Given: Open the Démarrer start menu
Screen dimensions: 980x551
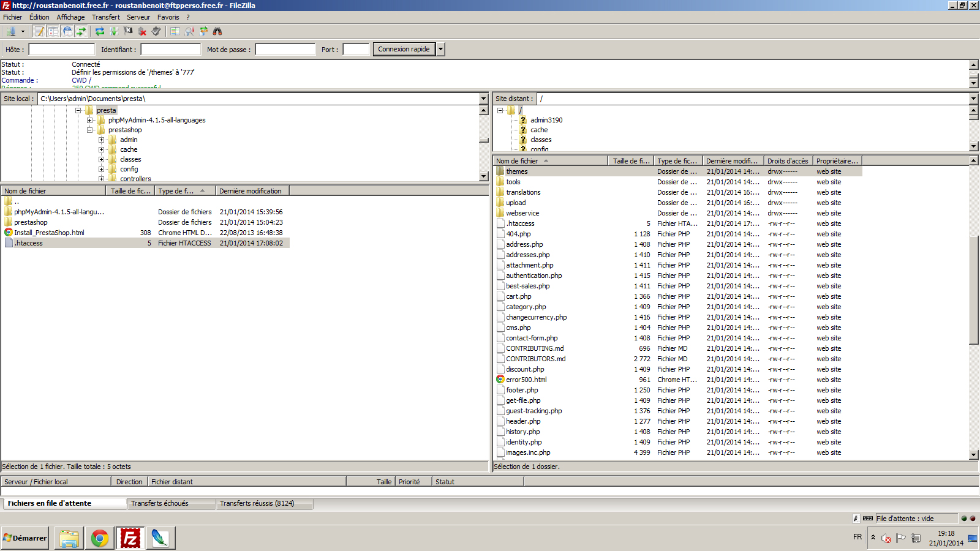Looking at the screenshot, I should point(25,538).
